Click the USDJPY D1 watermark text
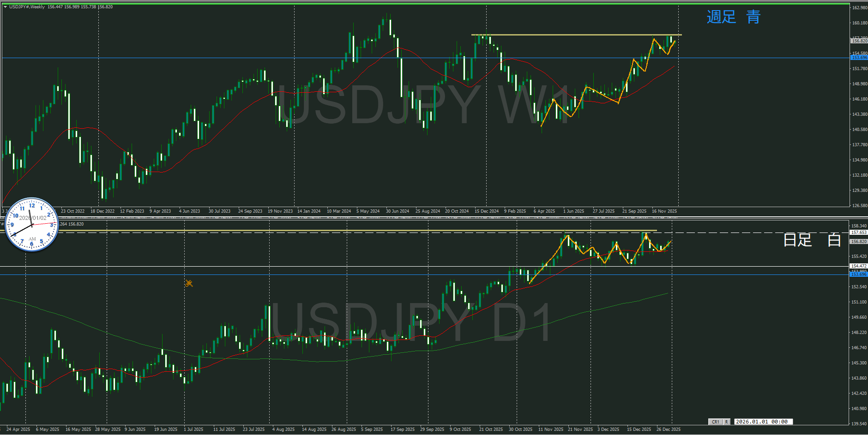Image resolution: width=868 pixels, height=435 pixels. point(411,323)
